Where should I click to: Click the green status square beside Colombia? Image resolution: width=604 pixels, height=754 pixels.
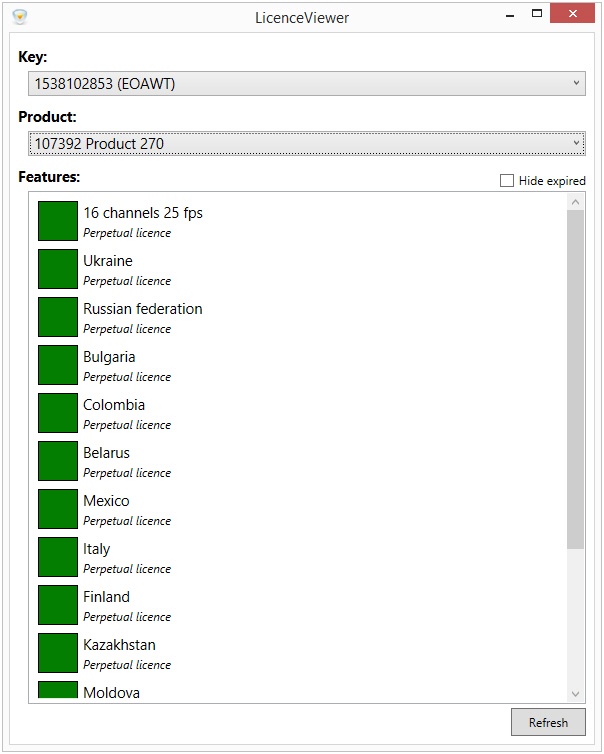tap(58, 413)
